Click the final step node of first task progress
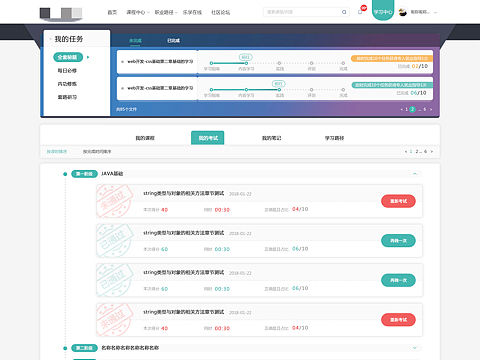 pos(343,63)
